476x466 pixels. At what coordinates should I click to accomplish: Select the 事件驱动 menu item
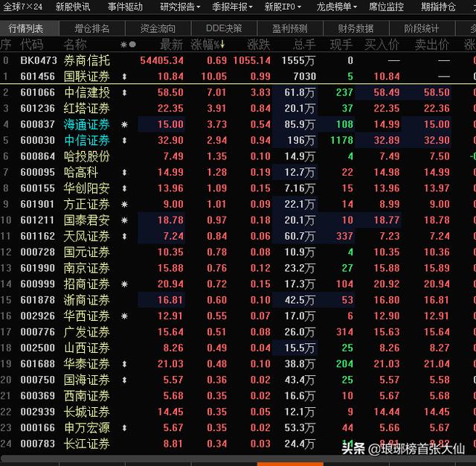(125, 7)
